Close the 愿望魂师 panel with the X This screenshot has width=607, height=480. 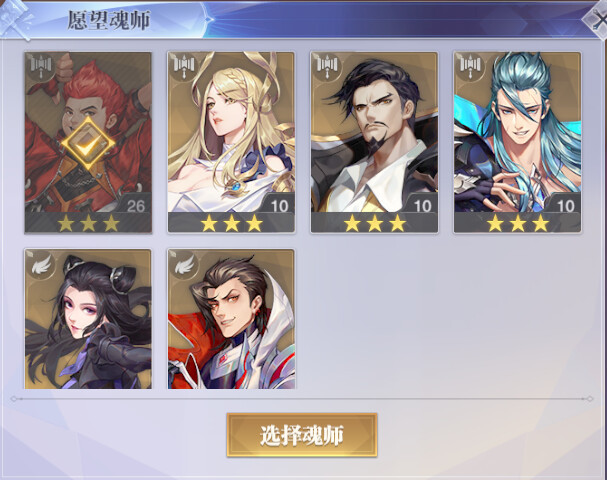[x=597, y=22]
